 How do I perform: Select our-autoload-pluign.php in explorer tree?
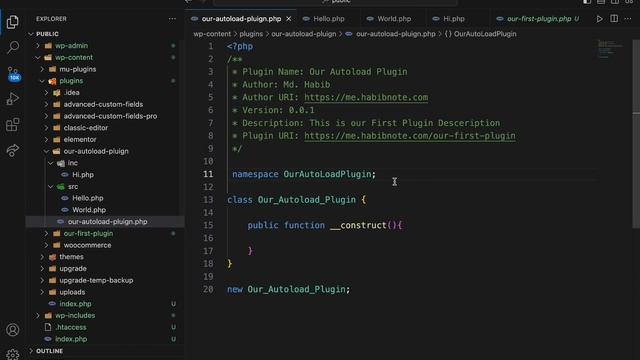(x=107, y=222)
